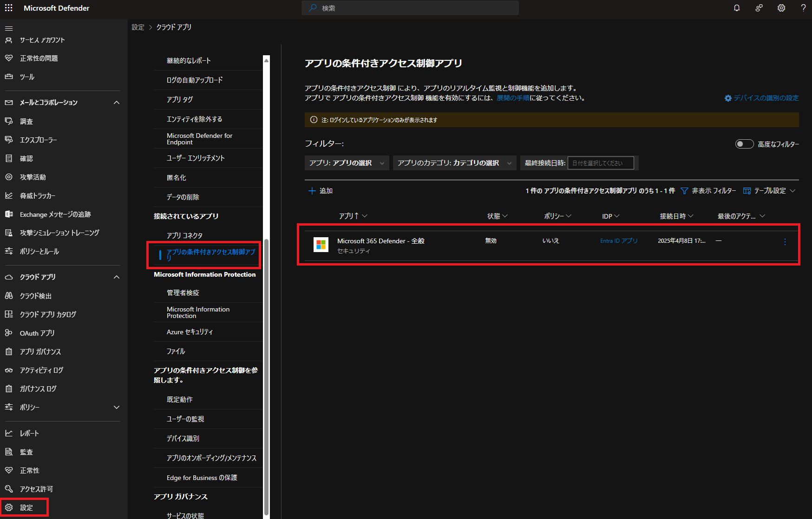
Task: Collapse the navigation hamburger menu
Action: [x=8, y=28]
